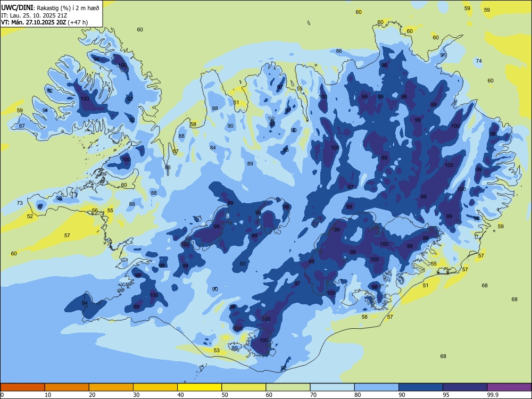Click the '56' humidity value on the map
This screenshot has width=532, height=399.
click(95, 210)
